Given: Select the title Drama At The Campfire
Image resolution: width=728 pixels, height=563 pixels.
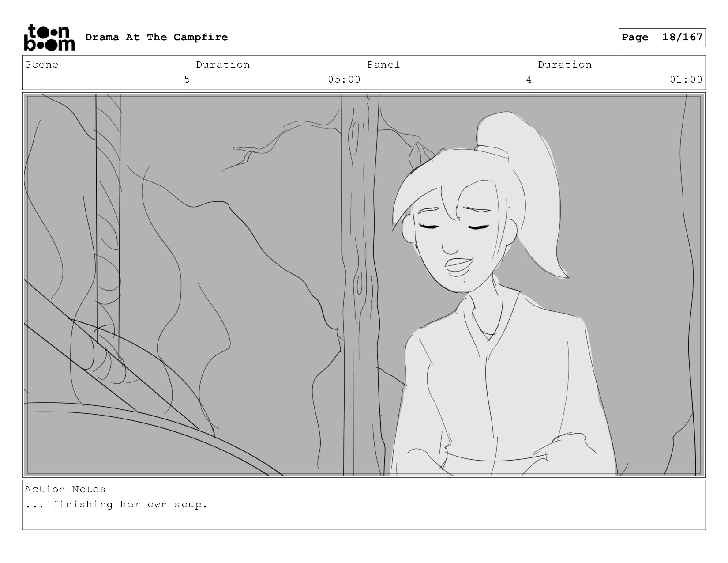Looking at the screenshot, I should point(157,37).
